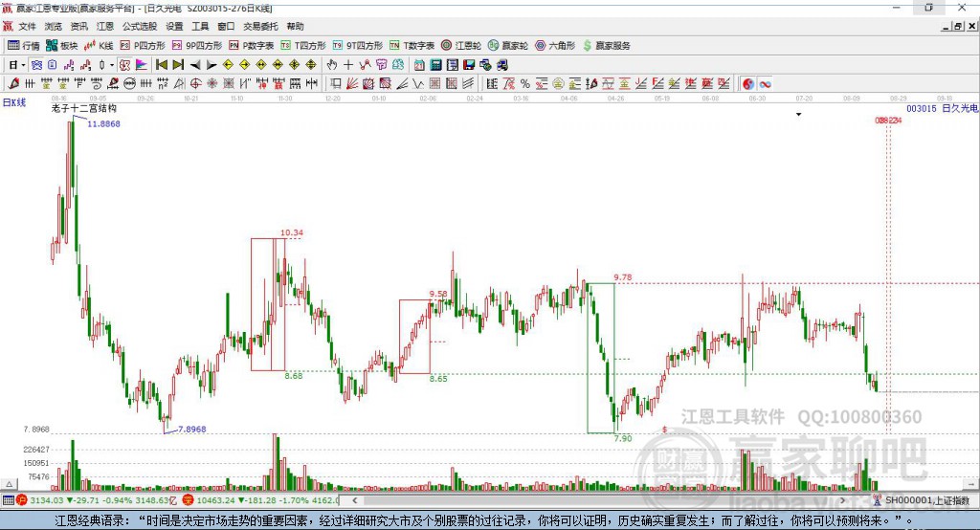Click the red yin-yang taiji icon
This screenshot has height=530, width=980.
coord(748,84)
